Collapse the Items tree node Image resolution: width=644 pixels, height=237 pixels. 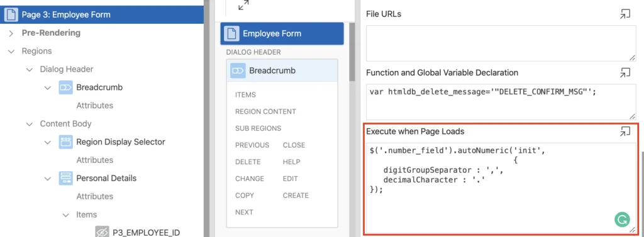65,214
